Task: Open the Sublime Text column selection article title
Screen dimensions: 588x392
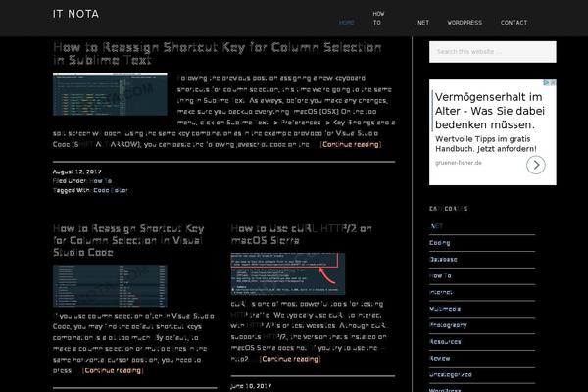Action: (218, 53)
